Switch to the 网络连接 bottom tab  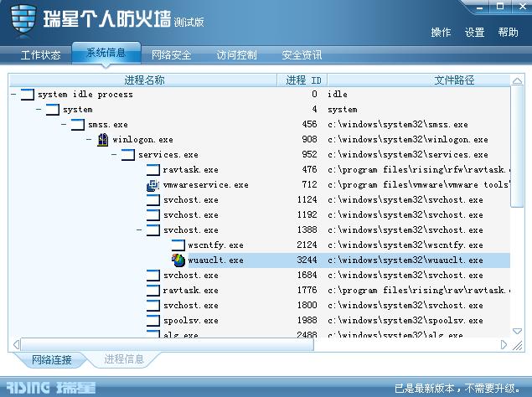pyautogui.click(x=52, y=359)
